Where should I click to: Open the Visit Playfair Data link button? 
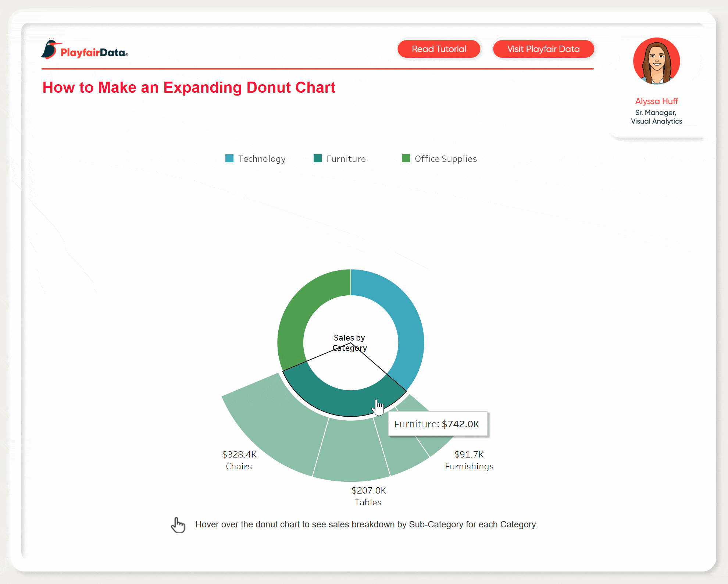[x=543, y=49]
